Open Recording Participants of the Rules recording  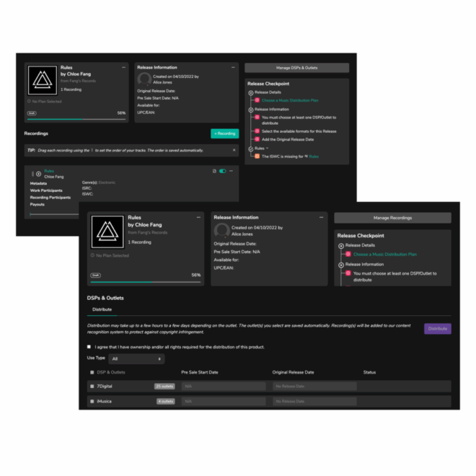click(50, 198)
